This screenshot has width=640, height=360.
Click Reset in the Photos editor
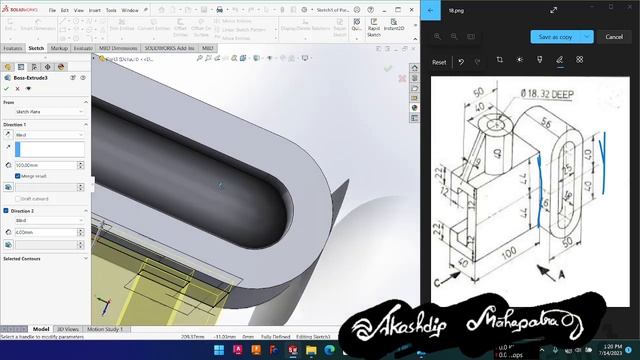tap(439, 62)
